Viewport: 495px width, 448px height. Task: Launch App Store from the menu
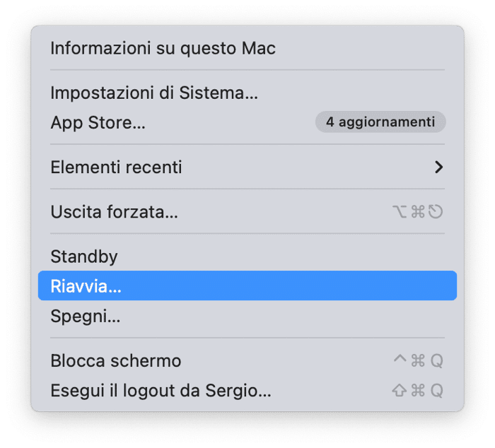tap(98, 122)
